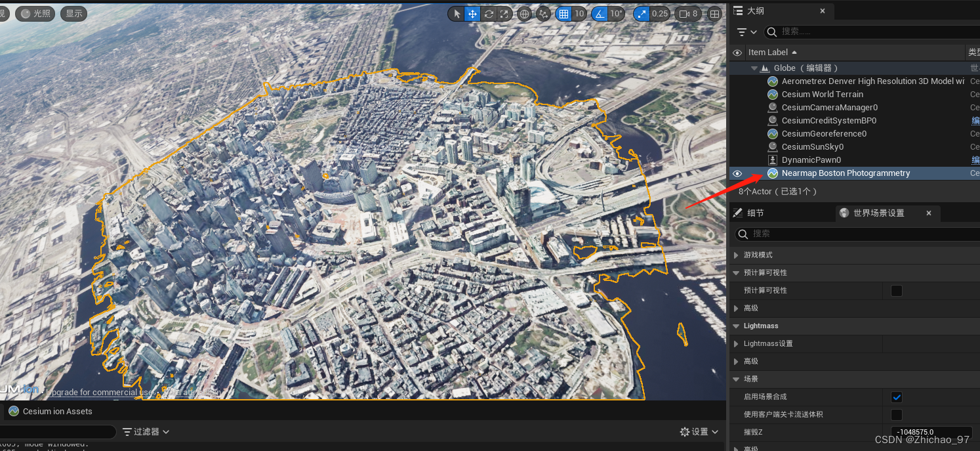Open the 光照 lit view mode menu
980x451 pixels.
tap(35, 13)
